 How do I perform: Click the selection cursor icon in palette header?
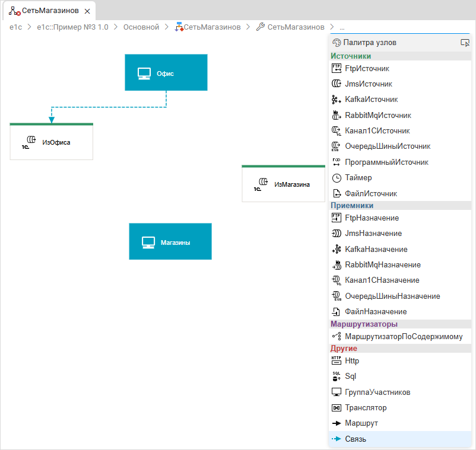(x=465, y=43)
